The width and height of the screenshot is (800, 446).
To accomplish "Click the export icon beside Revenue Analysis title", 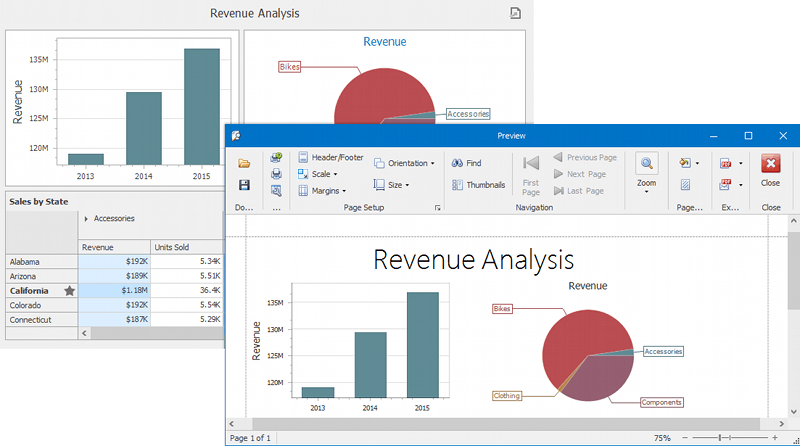I will point(515,13).
